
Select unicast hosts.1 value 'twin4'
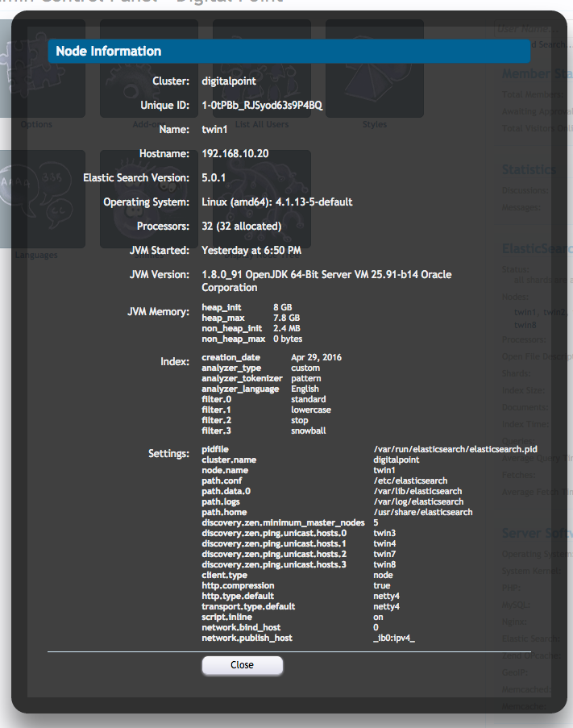coord(384,543)
